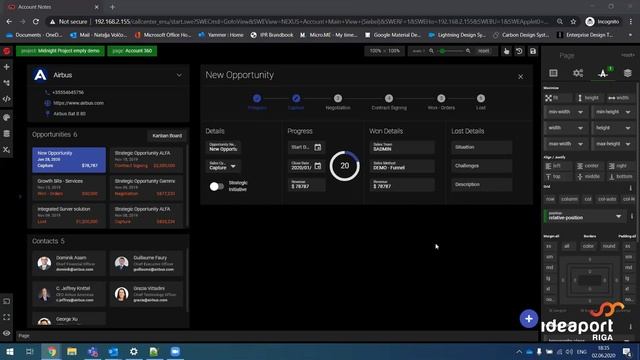
Task: Open the component tree icon in left sidebar
Action: [x=7, y=83]
